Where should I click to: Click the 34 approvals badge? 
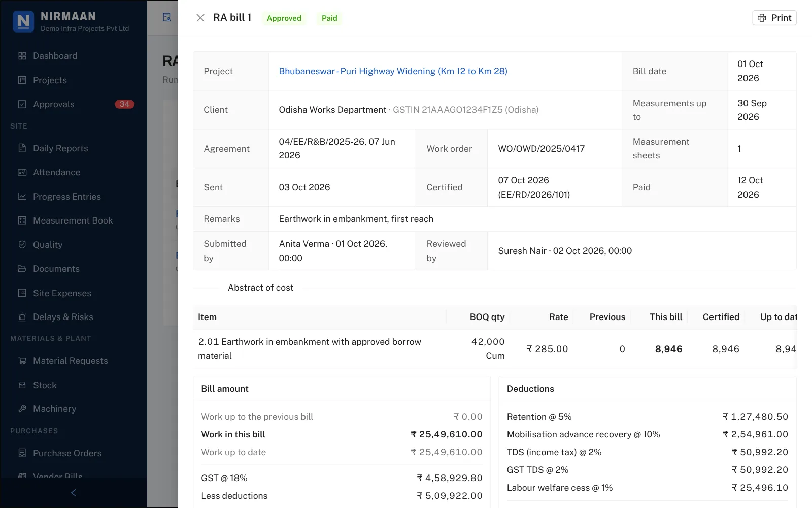coord(124,104)
